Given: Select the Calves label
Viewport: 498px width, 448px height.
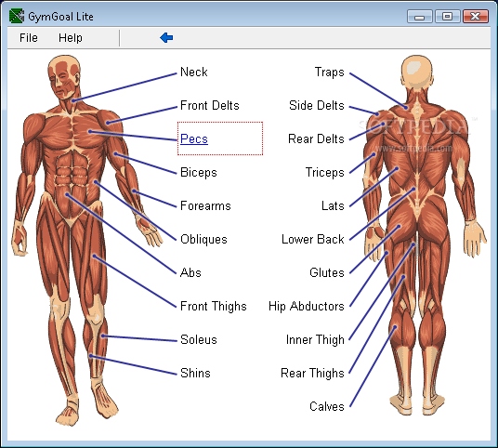Looking at the screenshot, I should (x=327, y=407).
